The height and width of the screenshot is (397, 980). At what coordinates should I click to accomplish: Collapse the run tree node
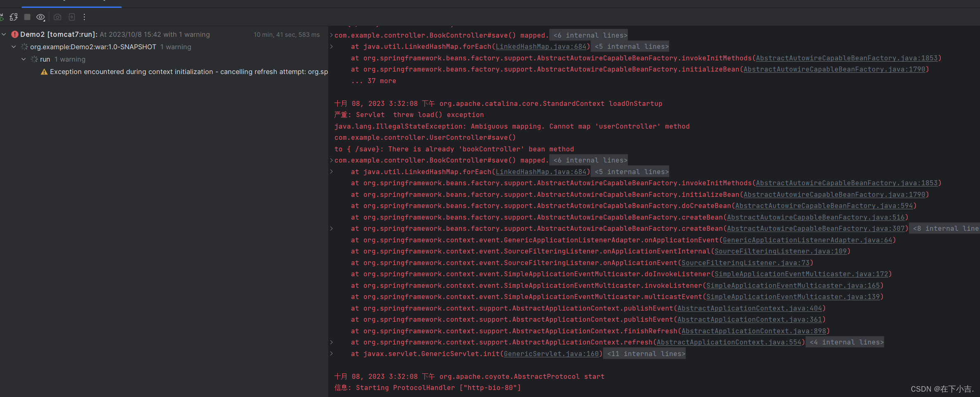[24, 59]
